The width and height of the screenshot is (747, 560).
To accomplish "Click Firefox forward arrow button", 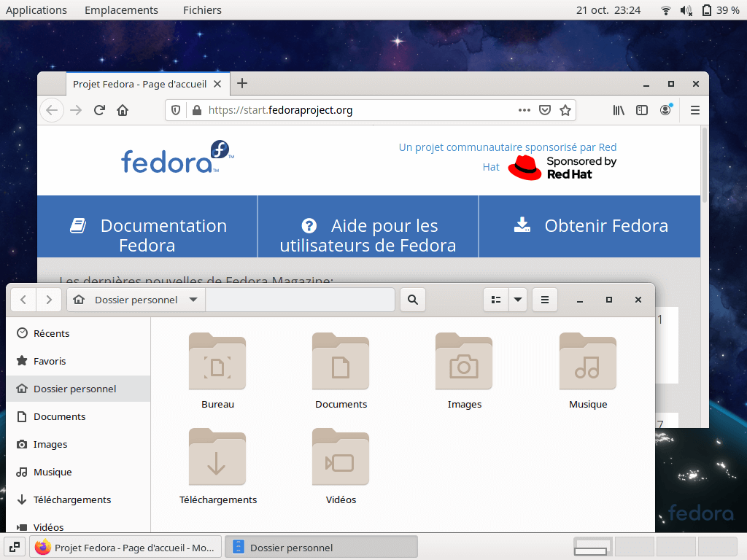I will [x=76, y=111].
